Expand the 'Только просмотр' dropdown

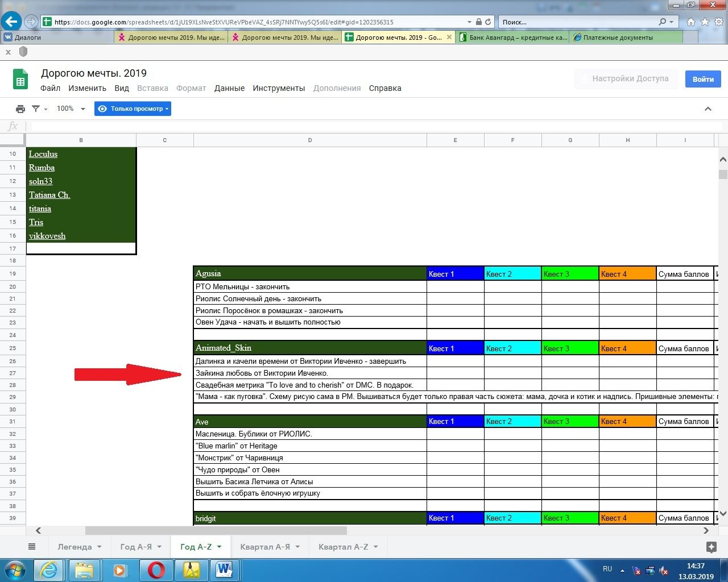(x=133, y=109)
